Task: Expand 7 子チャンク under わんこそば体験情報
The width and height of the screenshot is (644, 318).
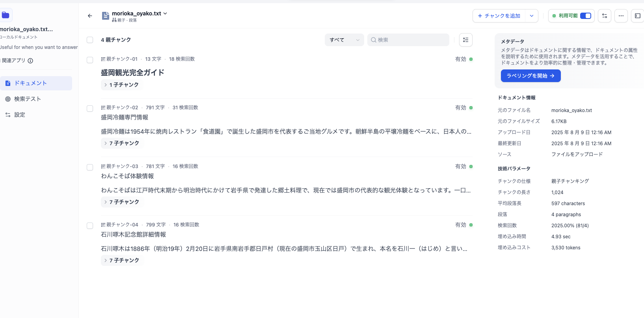Action: [122, 202]
